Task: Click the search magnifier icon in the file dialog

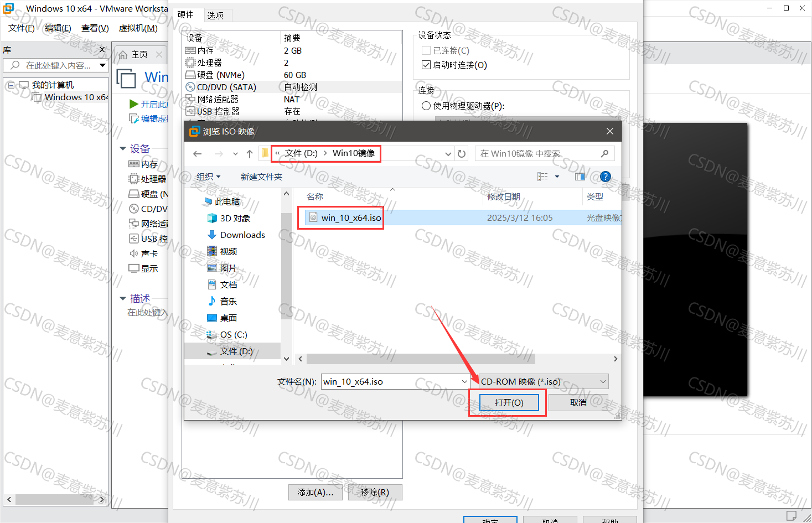Action: pyautogui.click(x=604, y=153)
